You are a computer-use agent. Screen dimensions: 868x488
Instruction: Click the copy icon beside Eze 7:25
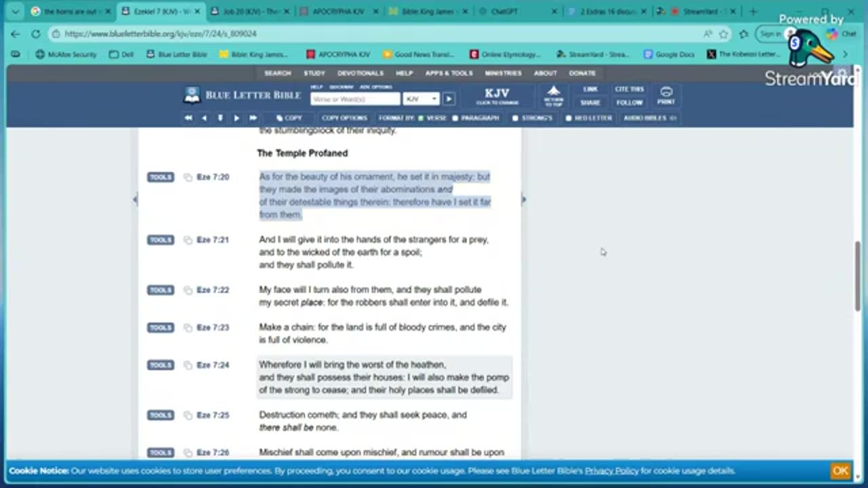pos(188,415)
